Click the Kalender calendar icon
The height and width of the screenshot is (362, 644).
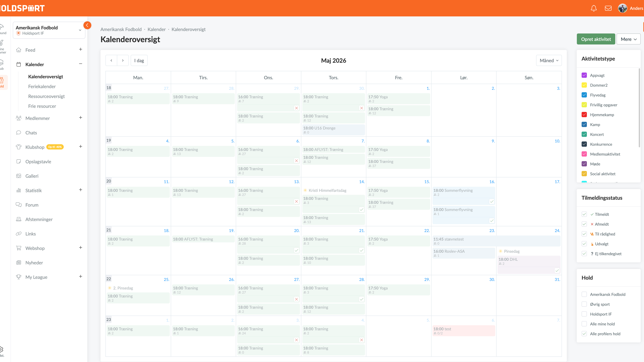pos(19,64)
